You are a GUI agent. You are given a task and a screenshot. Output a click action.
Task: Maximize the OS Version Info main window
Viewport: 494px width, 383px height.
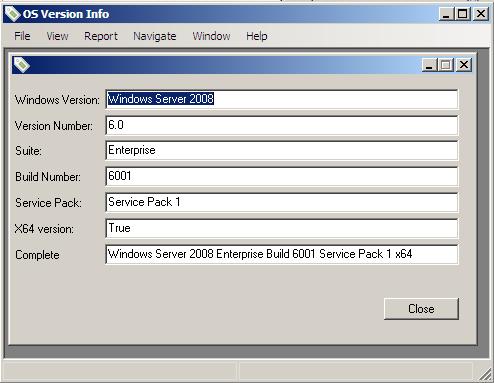(x=463, y=14)
